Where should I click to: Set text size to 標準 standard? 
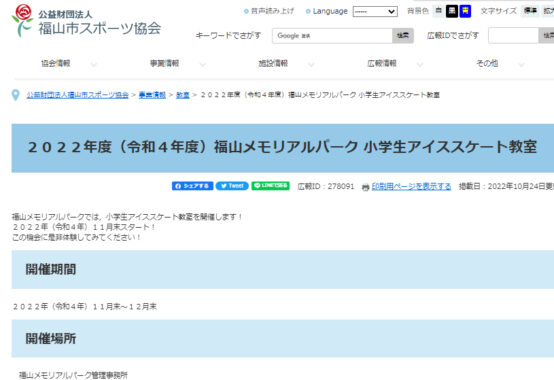(530, 11)
